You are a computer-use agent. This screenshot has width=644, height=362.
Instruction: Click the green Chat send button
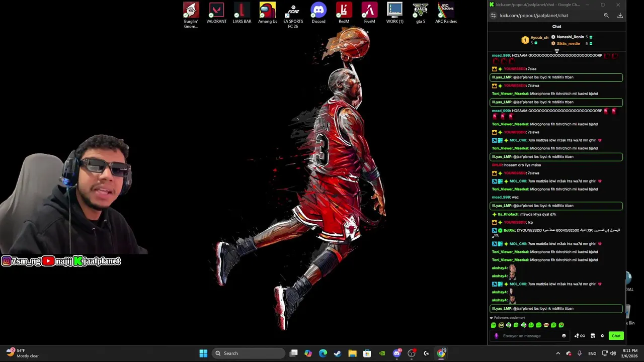616,336
